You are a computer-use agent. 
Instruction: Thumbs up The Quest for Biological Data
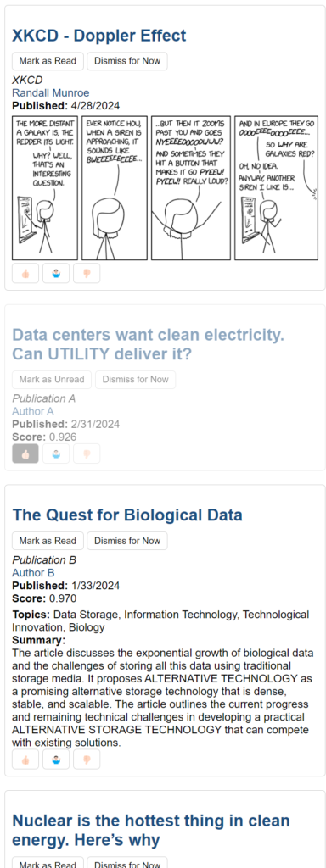pos(25,760)
